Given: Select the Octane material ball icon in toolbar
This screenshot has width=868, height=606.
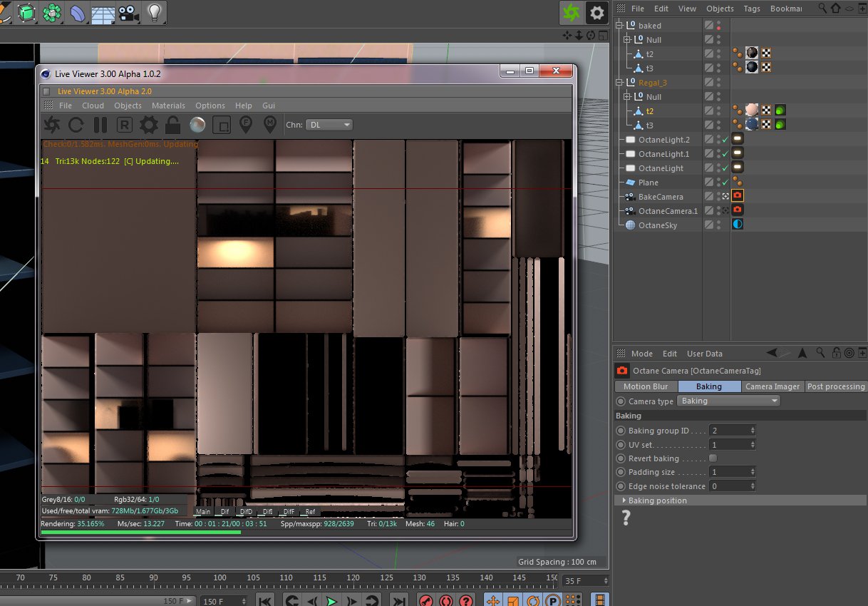Looking at the screenshot, I should 198,125.
